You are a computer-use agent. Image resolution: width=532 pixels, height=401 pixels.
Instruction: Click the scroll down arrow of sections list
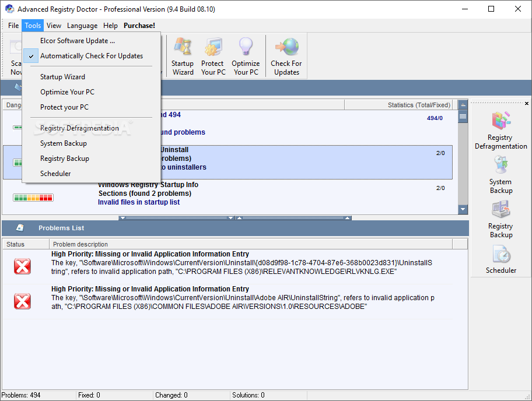463,209
